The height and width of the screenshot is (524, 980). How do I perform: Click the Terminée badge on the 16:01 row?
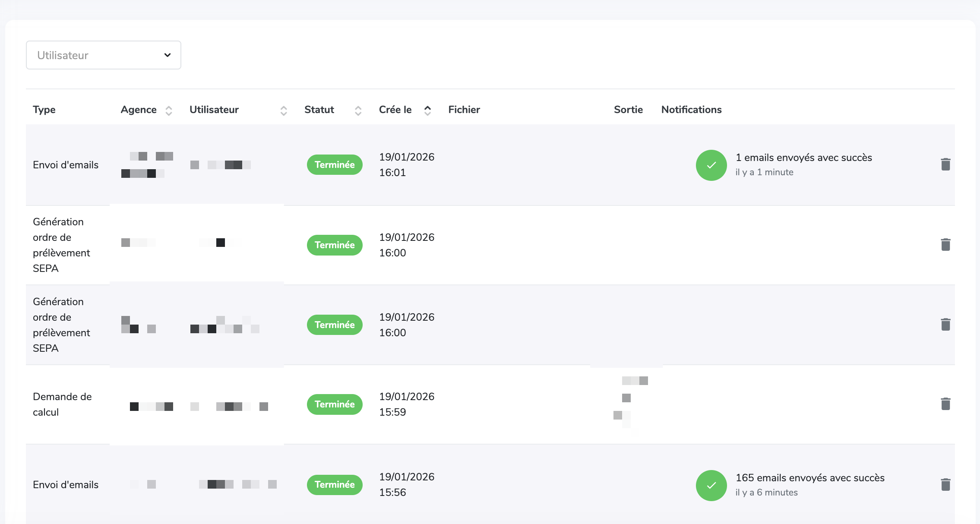[x=335, y=164]
